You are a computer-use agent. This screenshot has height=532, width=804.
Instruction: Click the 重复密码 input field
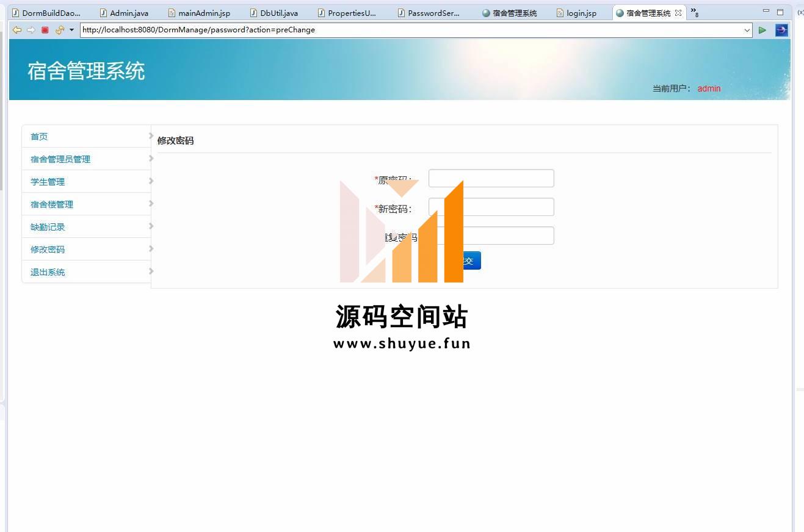pos(491,235)
